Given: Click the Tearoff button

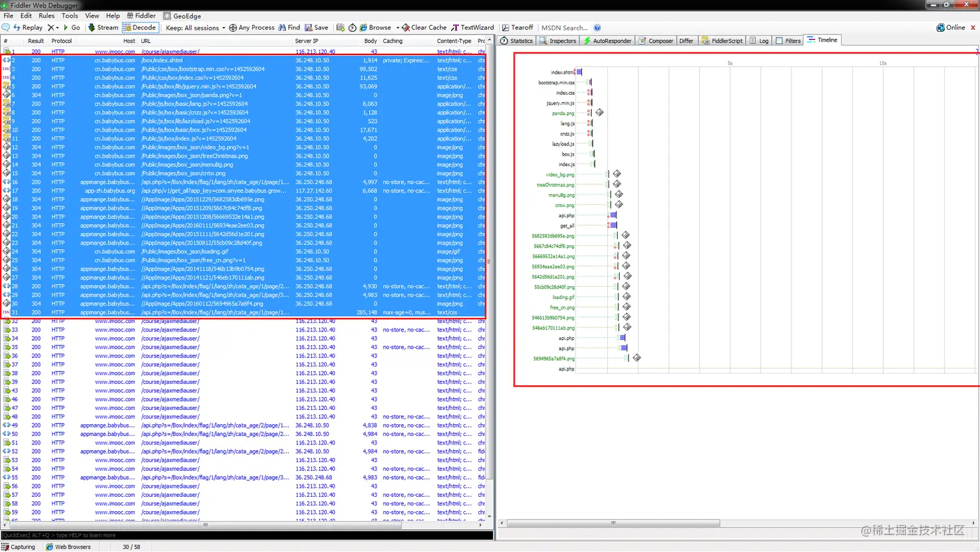Looking at the screenshot, I should [517, 28].
